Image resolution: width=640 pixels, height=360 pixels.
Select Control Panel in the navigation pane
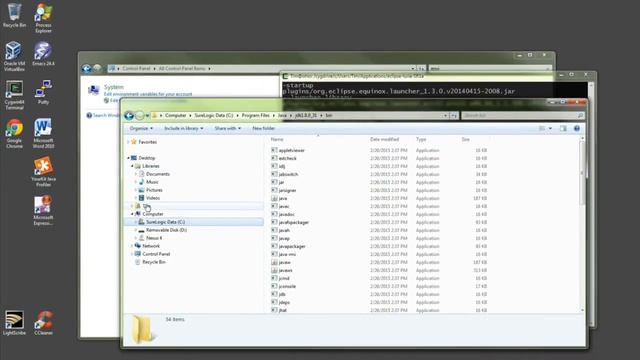click(x=156, y=254)
